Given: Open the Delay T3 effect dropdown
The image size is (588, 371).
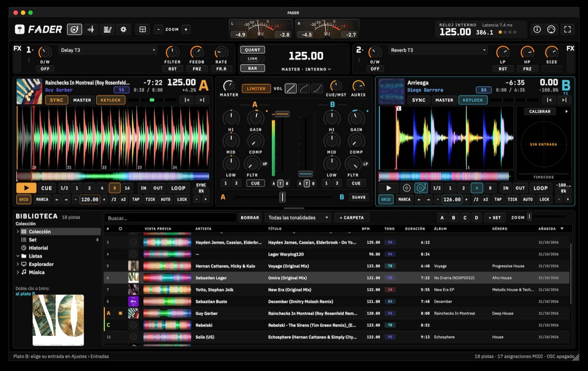Looking at the screenshot, I should pos(108,50).
